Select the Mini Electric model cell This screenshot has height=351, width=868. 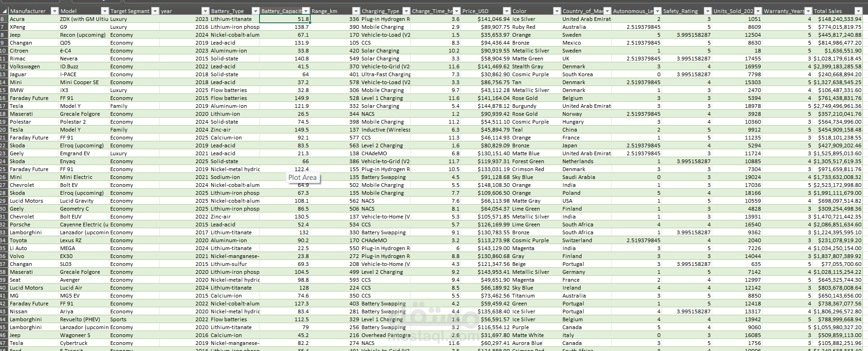click(84, 177)
